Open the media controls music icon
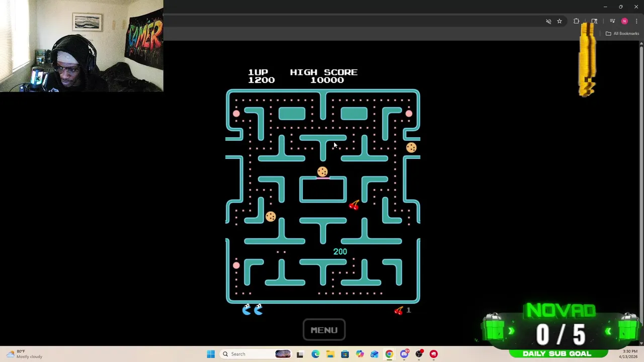This screenshot has width=644, height=362. point(612,21)
